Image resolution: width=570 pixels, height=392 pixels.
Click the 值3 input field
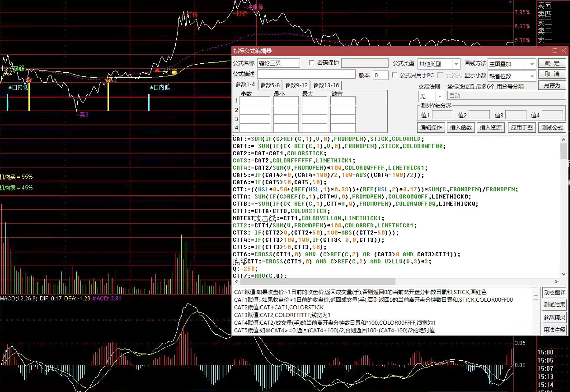click(516, 115)
